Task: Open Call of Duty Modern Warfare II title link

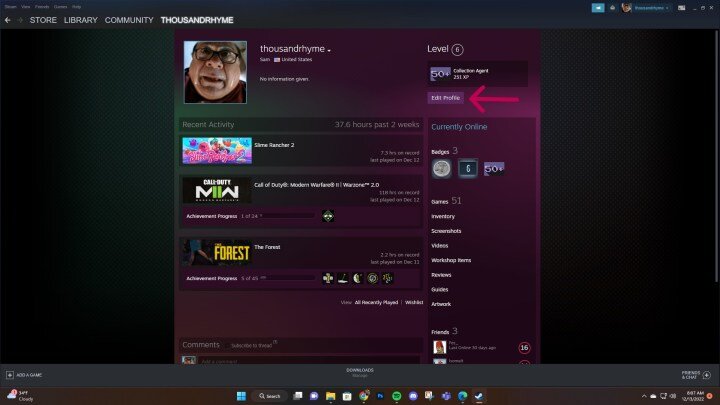Action: click(317, 185)
